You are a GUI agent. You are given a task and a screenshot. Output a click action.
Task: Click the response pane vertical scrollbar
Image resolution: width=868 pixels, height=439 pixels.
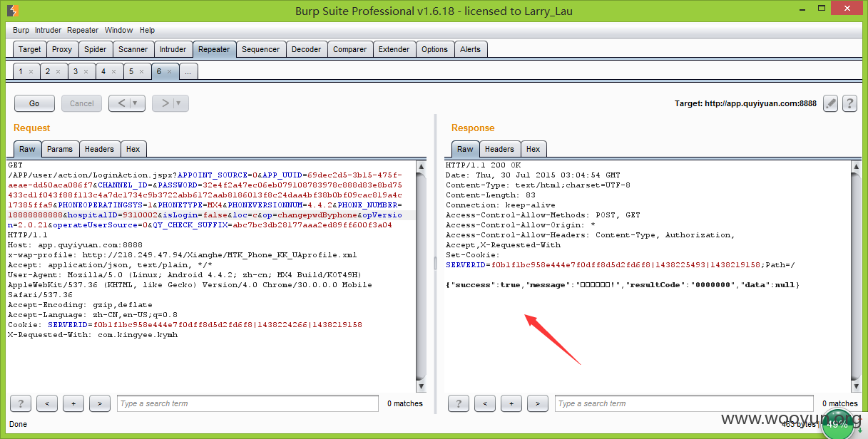857,276
